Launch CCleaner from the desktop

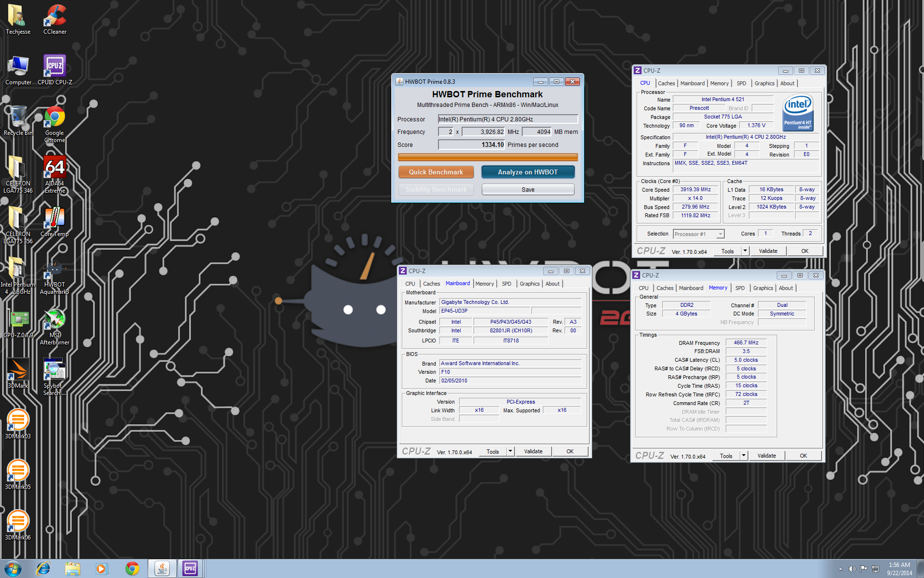tap(55, 19)
